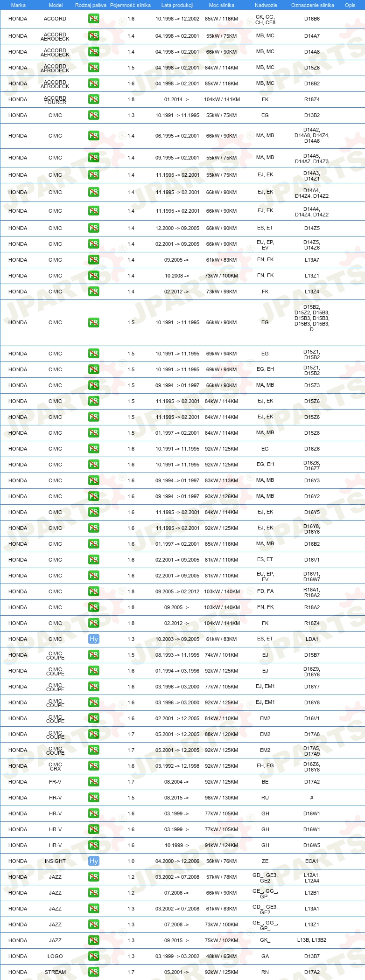Click hybrid Hy icon in CIVIC LDA1 row
The height and width of the screenshot is (980, 365).
[94, 639]
